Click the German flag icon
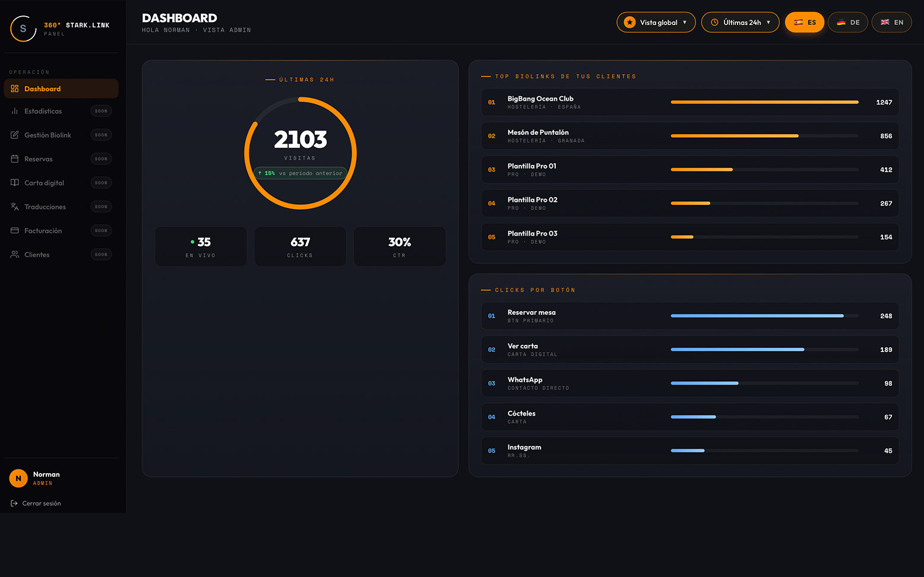Screen dimensions: 924x577 (x=841, y=23)
